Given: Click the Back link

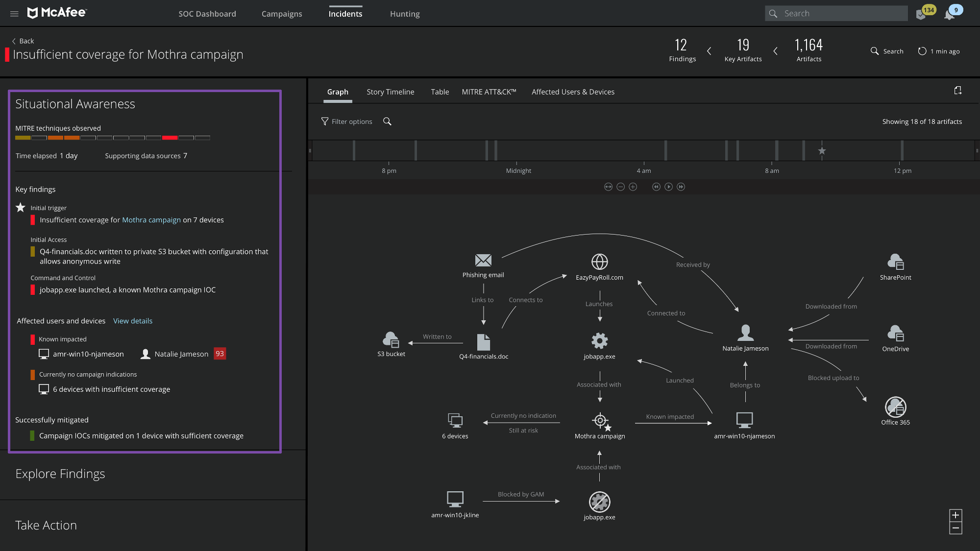Looking at the screenshot, I should pyautogui.click(x=23, y=41).
